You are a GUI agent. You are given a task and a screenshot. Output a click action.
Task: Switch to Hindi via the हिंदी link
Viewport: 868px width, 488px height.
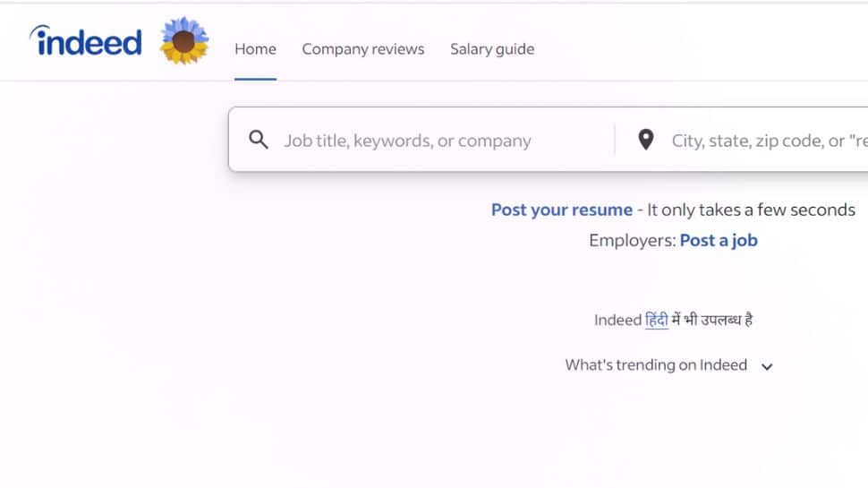click(x=657, y=320)
